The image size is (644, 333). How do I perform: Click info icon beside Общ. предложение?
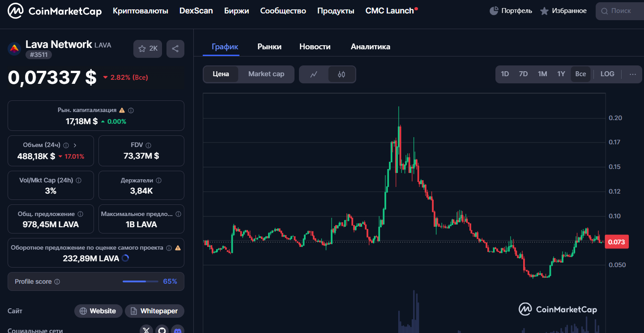click(x=81, y=214)
